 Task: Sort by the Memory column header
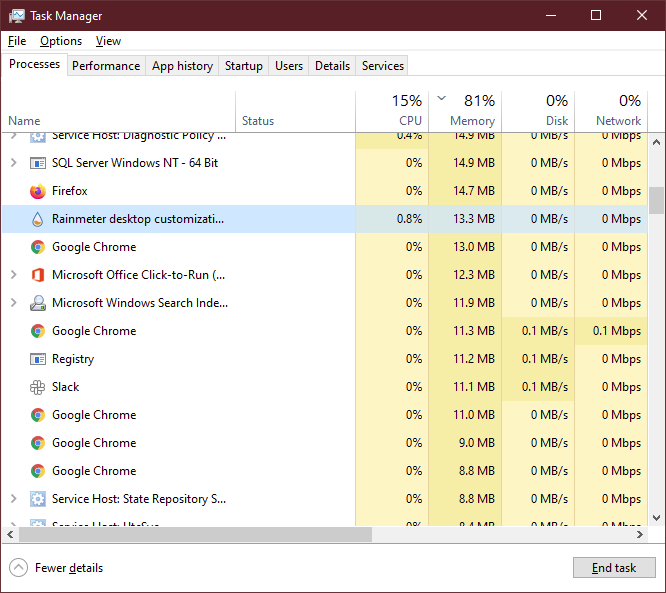(x=465, y=111)
